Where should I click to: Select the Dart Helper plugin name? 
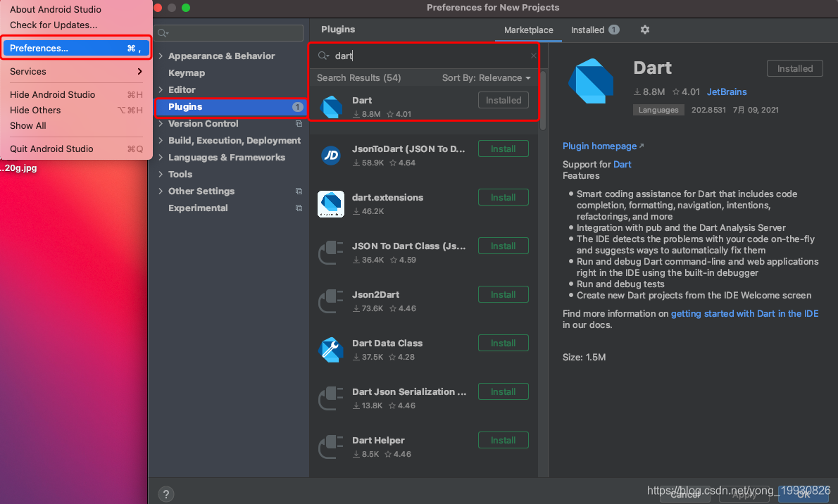[x=378, y=441]
